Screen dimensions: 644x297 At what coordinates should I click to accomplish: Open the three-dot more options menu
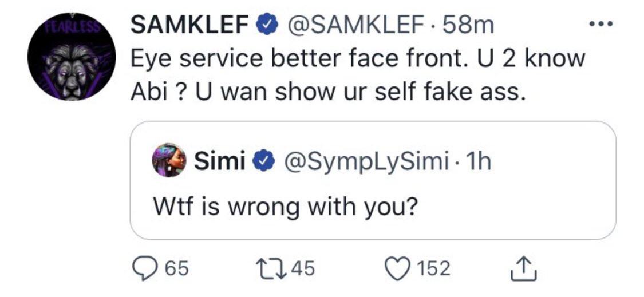click(x=600, y=24)
